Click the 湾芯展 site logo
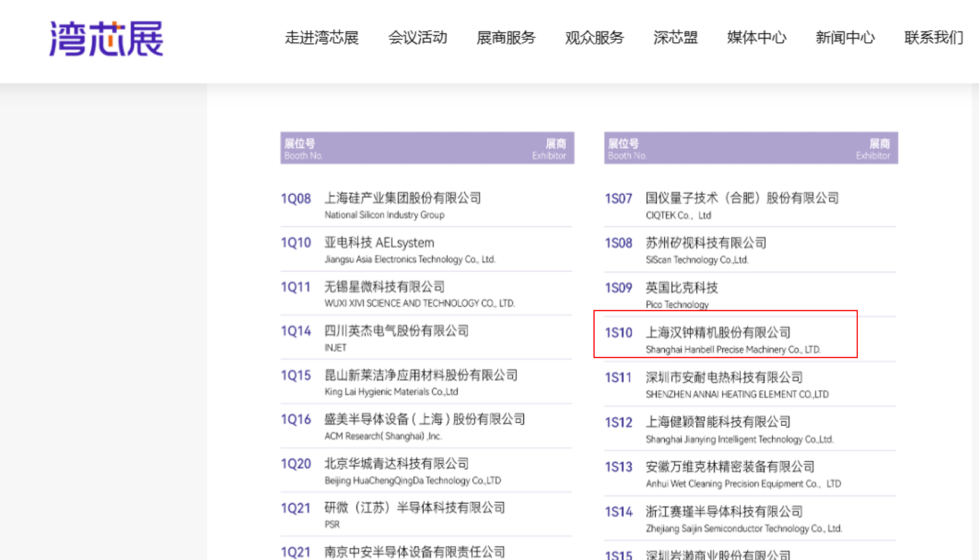Viewport: 979px width, 560px height. 106,39
